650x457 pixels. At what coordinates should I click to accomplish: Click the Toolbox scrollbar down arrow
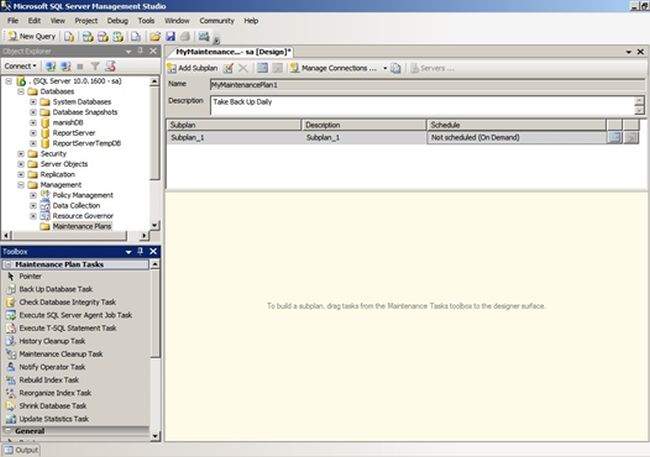tap(155, 436)
